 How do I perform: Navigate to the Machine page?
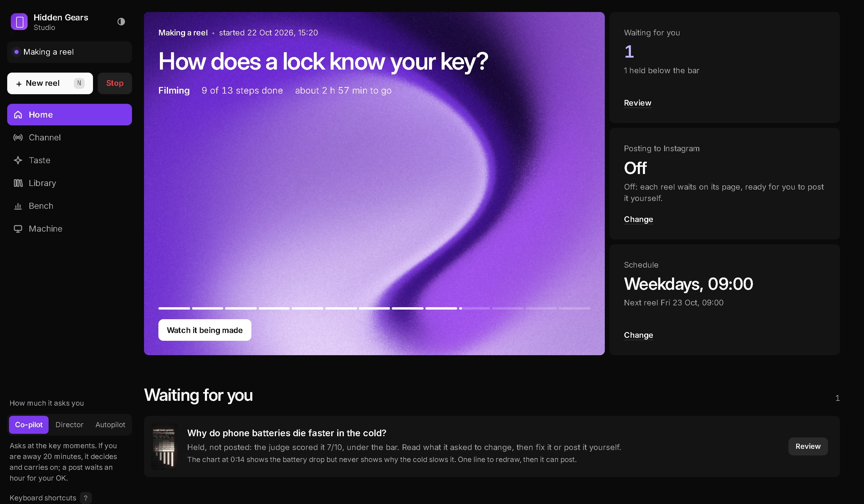(70, 229)
